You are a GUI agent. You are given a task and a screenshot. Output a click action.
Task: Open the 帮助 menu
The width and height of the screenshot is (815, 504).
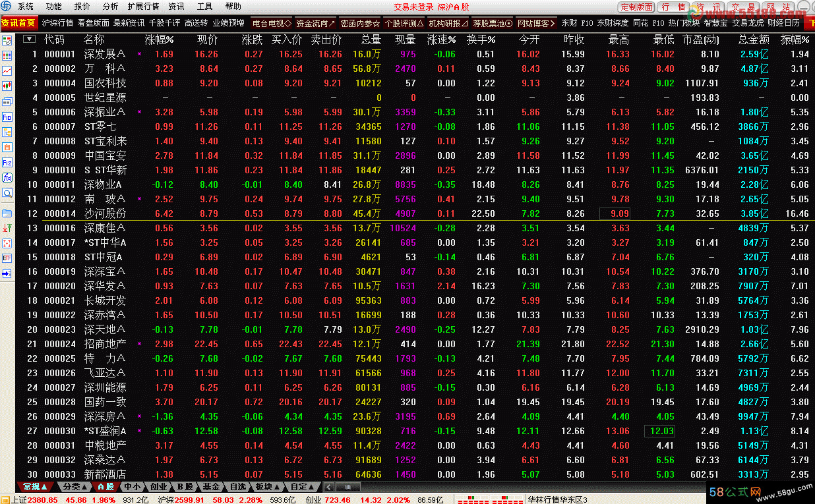pos(233,7)
